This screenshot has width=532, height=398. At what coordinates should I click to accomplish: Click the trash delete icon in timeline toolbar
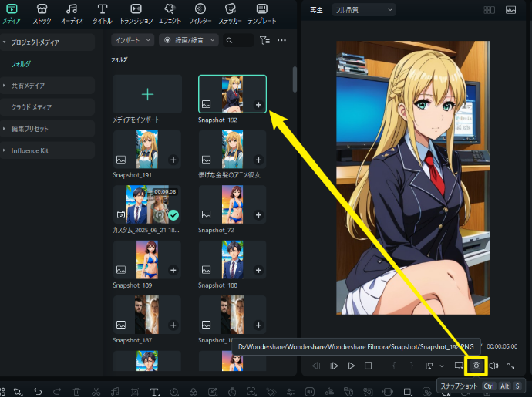(x=76, y=392)
